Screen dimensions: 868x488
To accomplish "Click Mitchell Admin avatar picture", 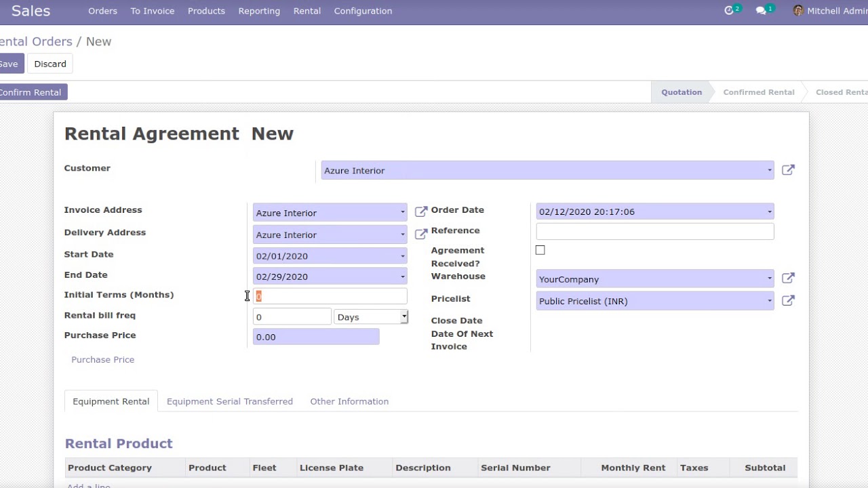I will (x=798, y=11).
